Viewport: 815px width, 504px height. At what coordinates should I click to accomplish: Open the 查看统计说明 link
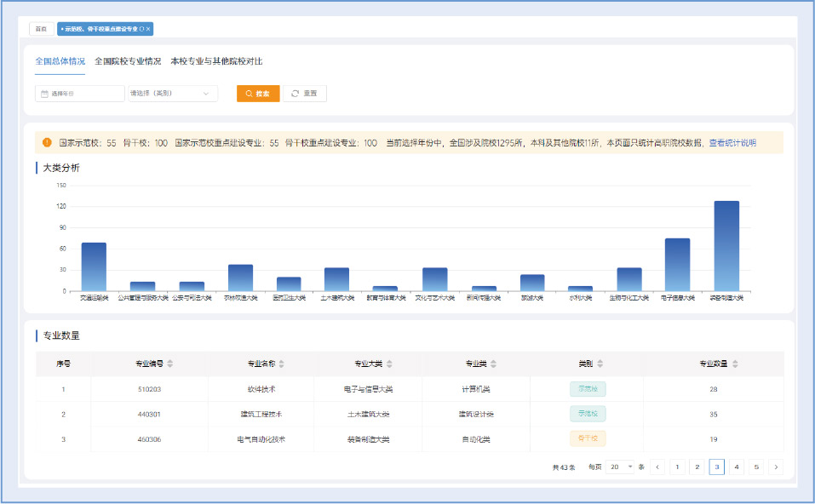click(x=732, y=143)
